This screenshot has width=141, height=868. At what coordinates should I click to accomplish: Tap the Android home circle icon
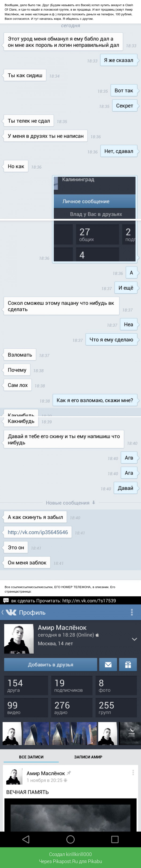pyautogui.click(x=70, y=839)
